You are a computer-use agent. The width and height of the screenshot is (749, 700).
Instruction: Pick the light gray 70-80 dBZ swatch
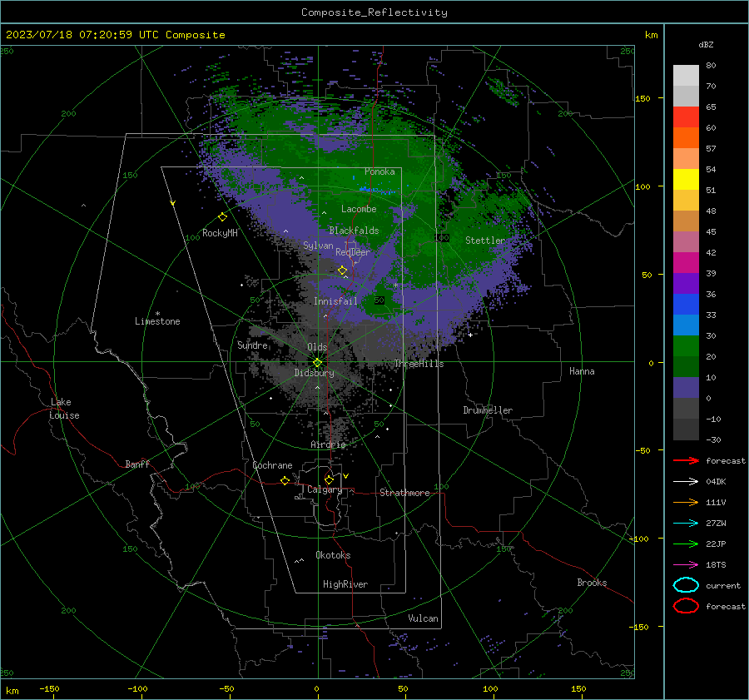[x=686, y=76]
